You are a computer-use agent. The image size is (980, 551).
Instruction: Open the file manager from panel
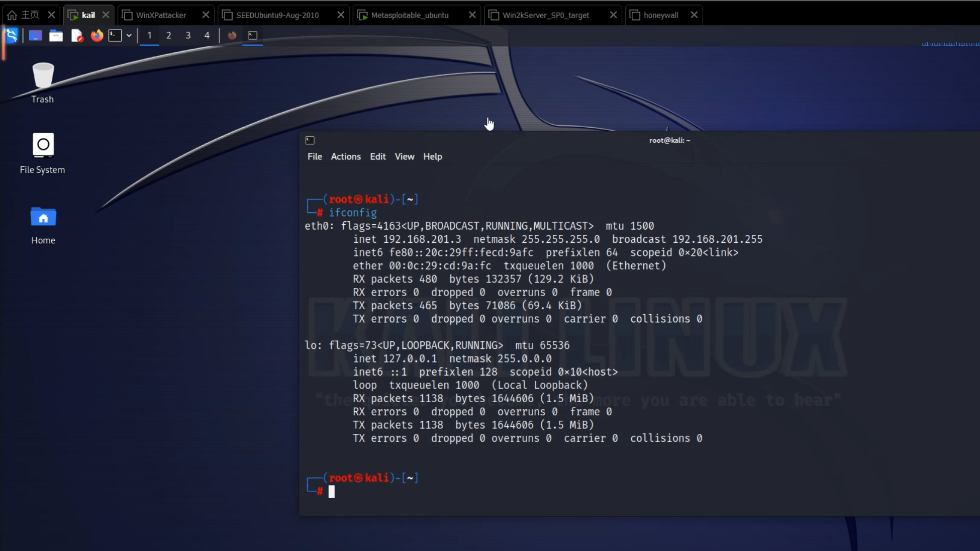(56, 35)
